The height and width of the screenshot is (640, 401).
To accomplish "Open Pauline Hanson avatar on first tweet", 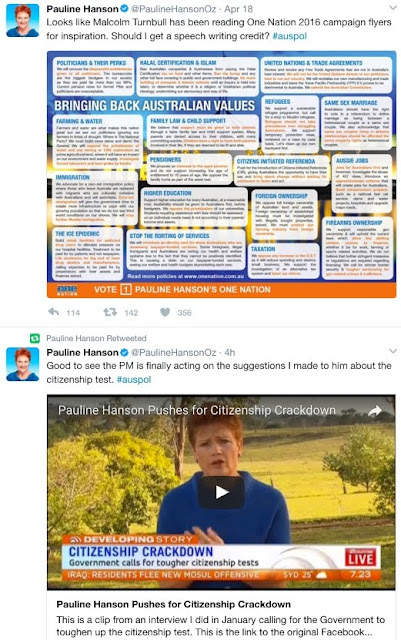I will pos(23,20).
